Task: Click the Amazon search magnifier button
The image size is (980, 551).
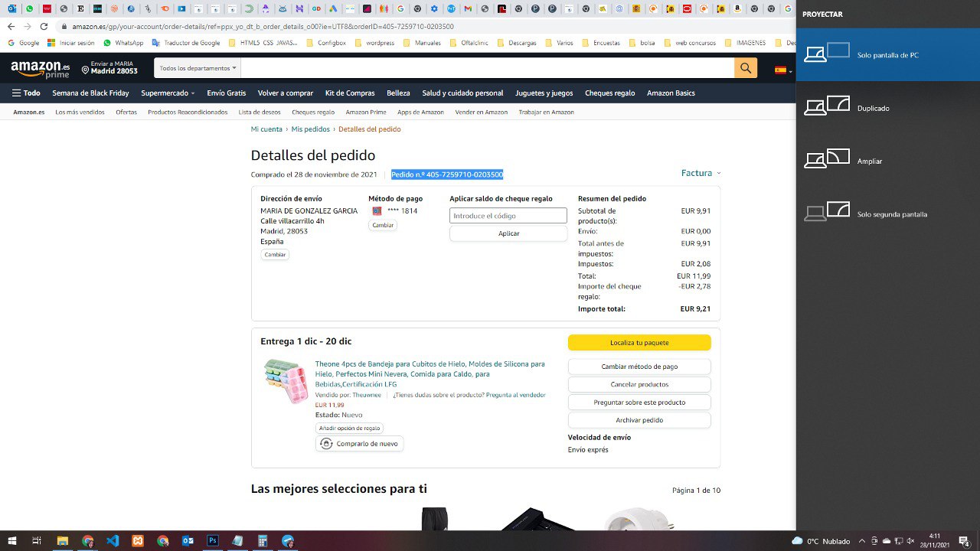Action: tap(745, 68)
